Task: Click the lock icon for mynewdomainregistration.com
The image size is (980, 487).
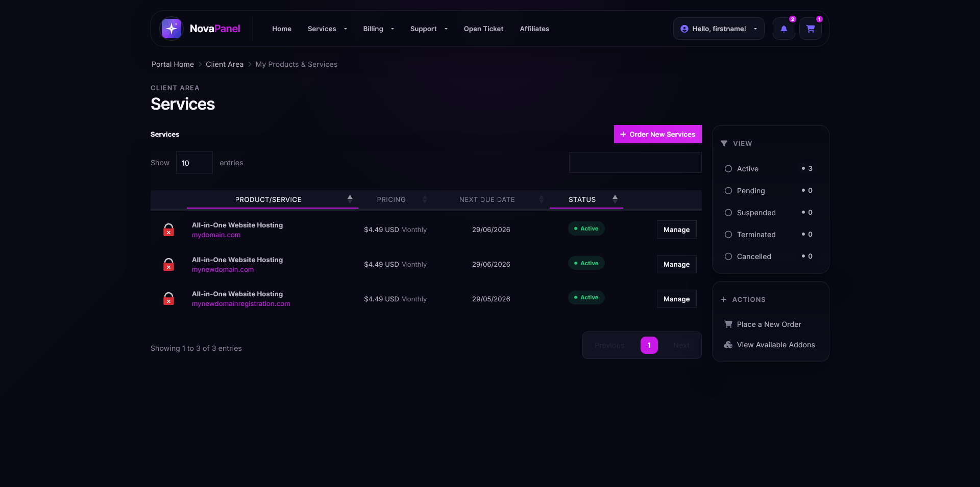Action: [x=168, y=299]
